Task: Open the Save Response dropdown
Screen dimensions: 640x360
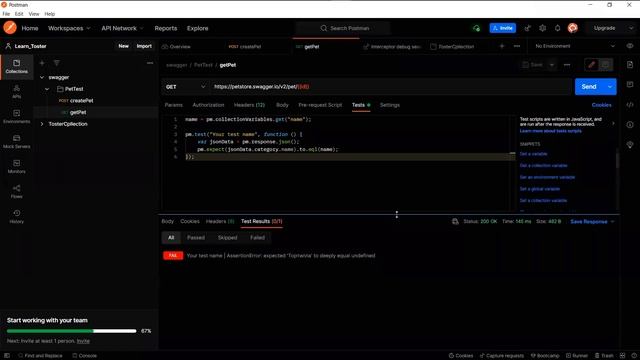Action: (592, 222)
